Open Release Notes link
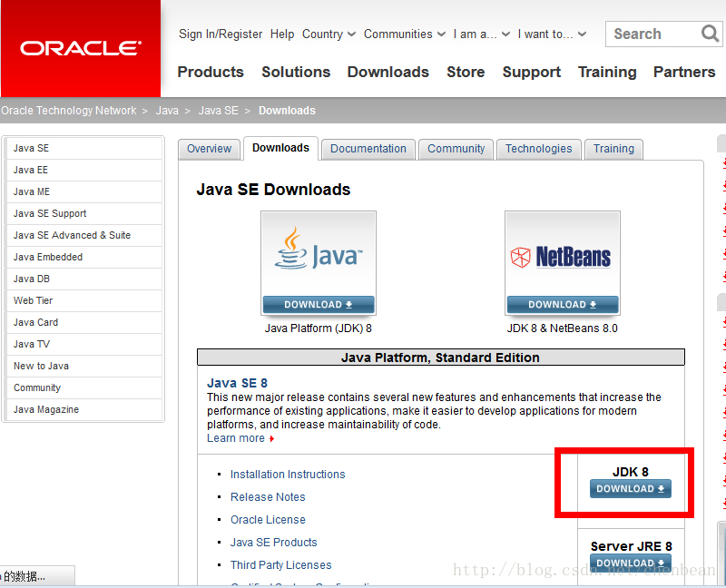This screenshot has width=726, height=588. point(268,497)
